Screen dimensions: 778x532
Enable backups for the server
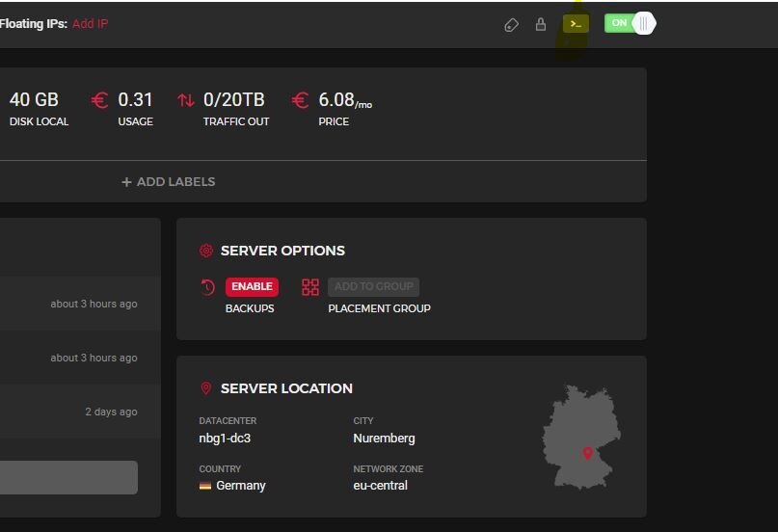click(252, 286)
